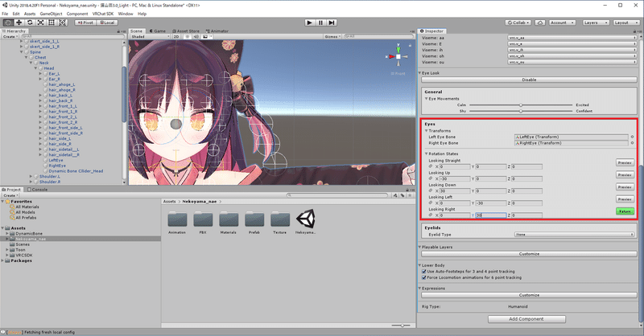644x336 pixels.
Task: Toggle Use Auto-Footsteps checkbox
Action: (424, 272)
